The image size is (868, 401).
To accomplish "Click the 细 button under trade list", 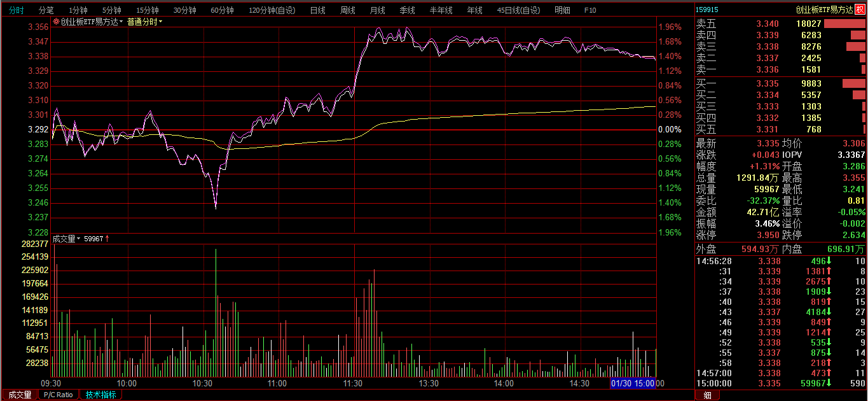I will (707, 395).
